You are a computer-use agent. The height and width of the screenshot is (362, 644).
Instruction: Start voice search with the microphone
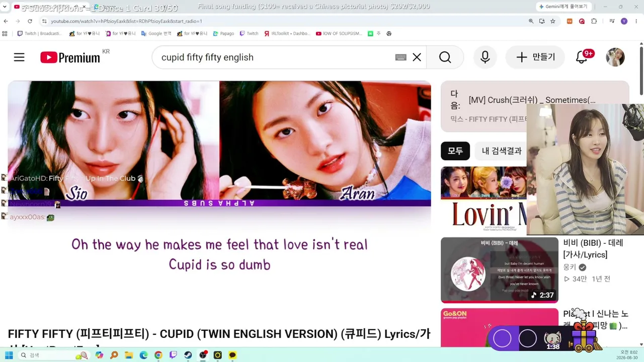[x=485, y=57]
